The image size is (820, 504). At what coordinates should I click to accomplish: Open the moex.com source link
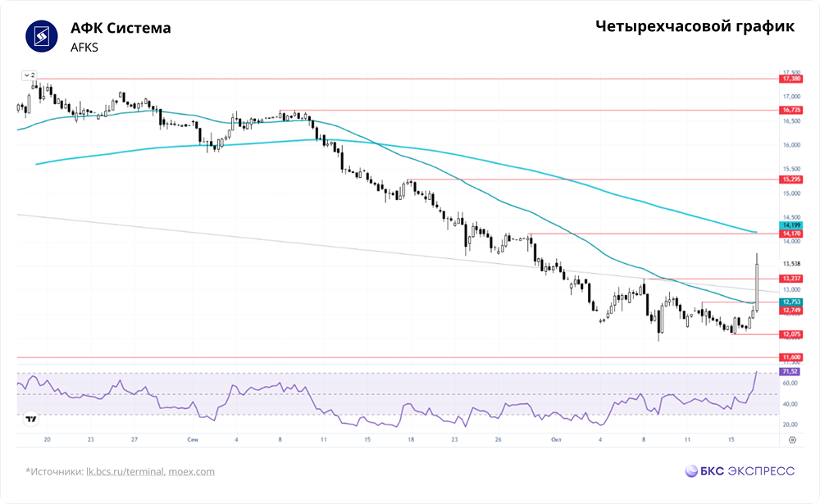[x=191, y=471]
